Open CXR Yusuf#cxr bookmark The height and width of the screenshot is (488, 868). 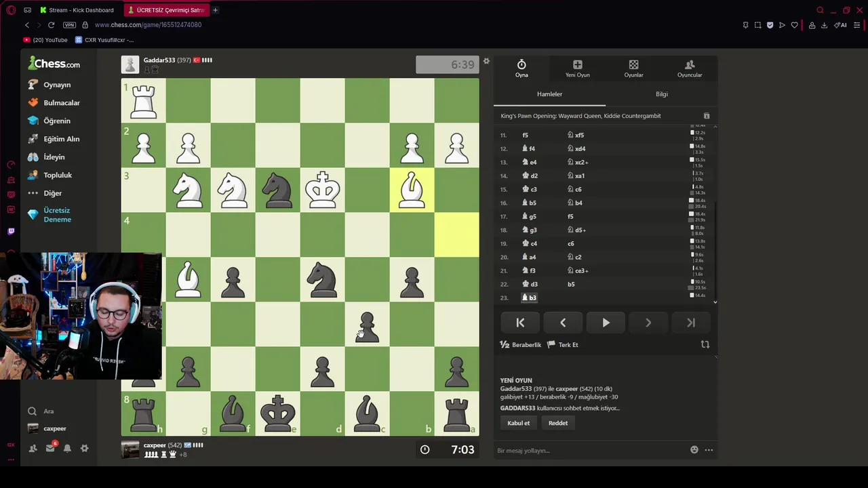[104, 40]
